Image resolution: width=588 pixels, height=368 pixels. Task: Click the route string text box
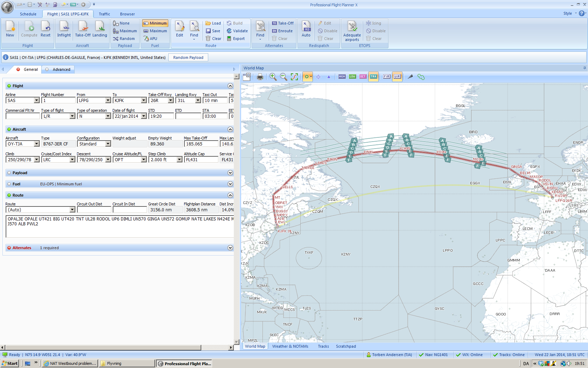point(120,226)
